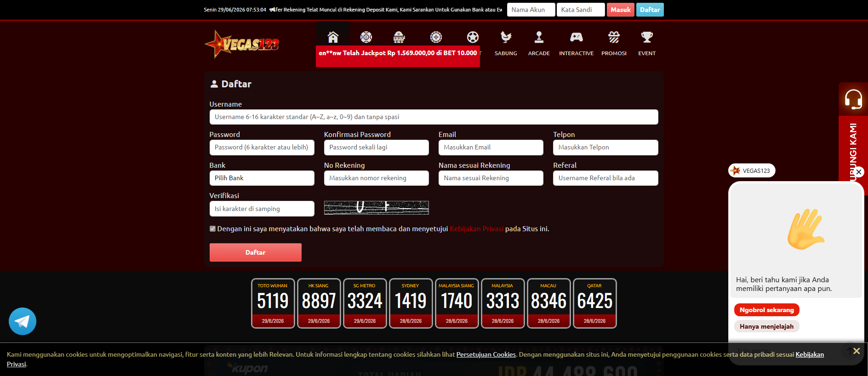Click the blue Daftar button in header
868x376 pixels.
(x=650, y=10)
